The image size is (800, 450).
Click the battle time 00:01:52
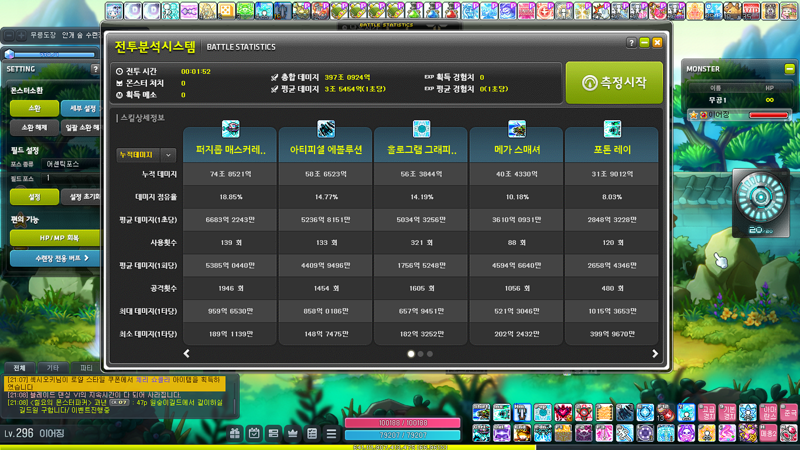coord(196,71)
